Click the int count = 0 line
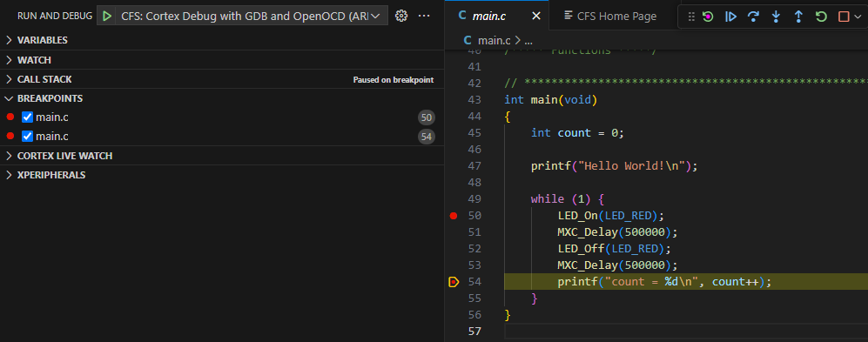This screenshot has width=868, height=342. 577,133
